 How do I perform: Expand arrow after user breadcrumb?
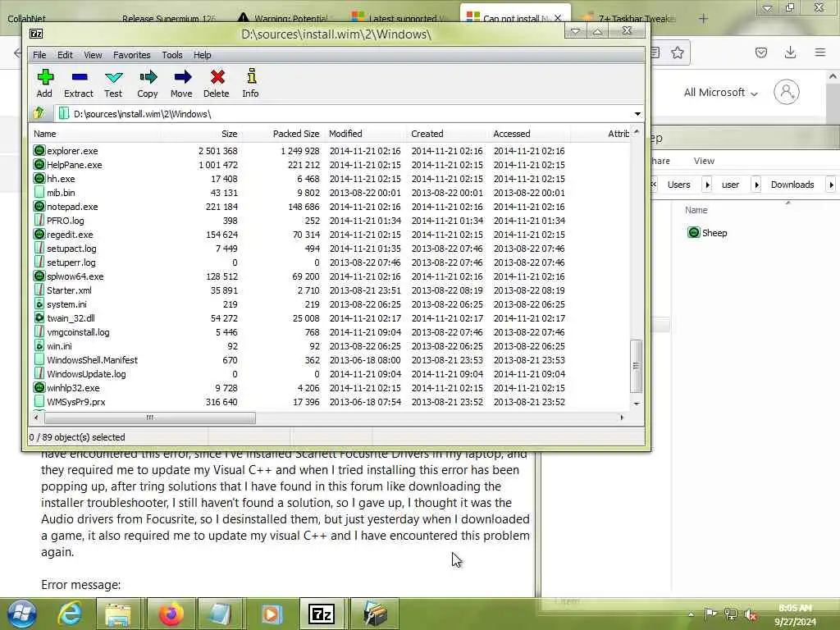756,185
